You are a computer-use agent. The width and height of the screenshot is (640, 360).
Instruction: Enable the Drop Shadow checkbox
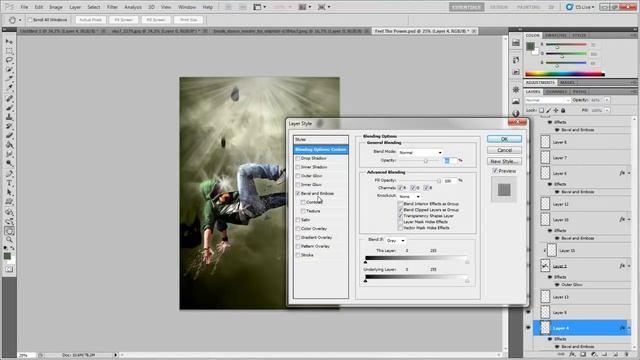coord(298,158)
